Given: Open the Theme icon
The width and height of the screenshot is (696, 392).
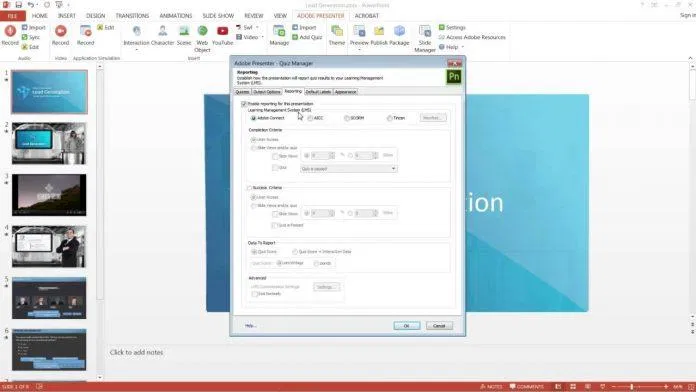Looking at the screenshot, I should (337, 31).
